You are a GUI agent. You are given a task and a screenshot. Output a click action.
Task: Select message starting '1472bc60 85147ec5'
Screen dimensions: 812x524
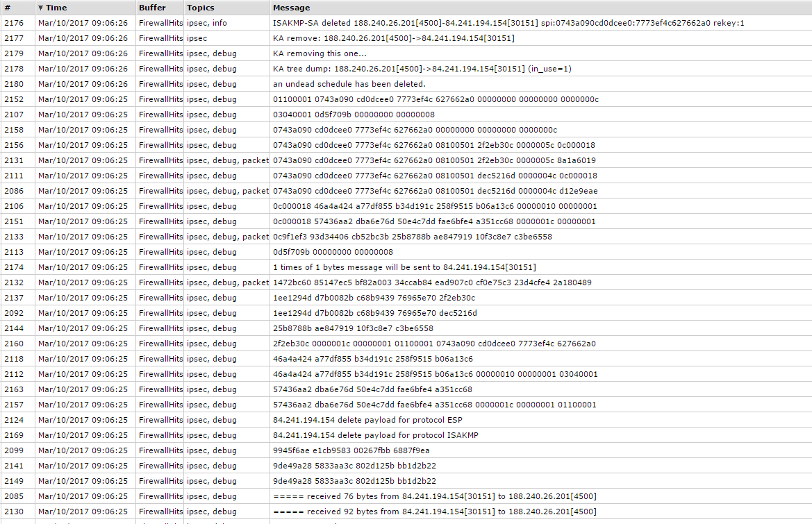432,282
